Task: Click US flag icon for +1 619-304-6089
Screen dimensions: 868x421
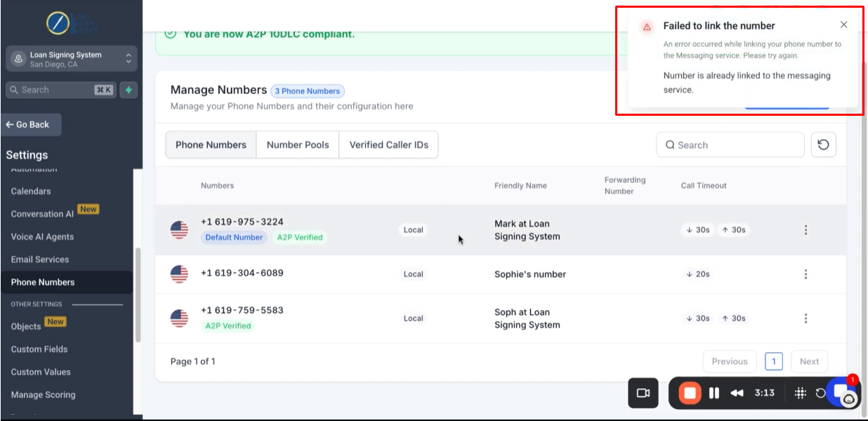Action: (179, 274)
